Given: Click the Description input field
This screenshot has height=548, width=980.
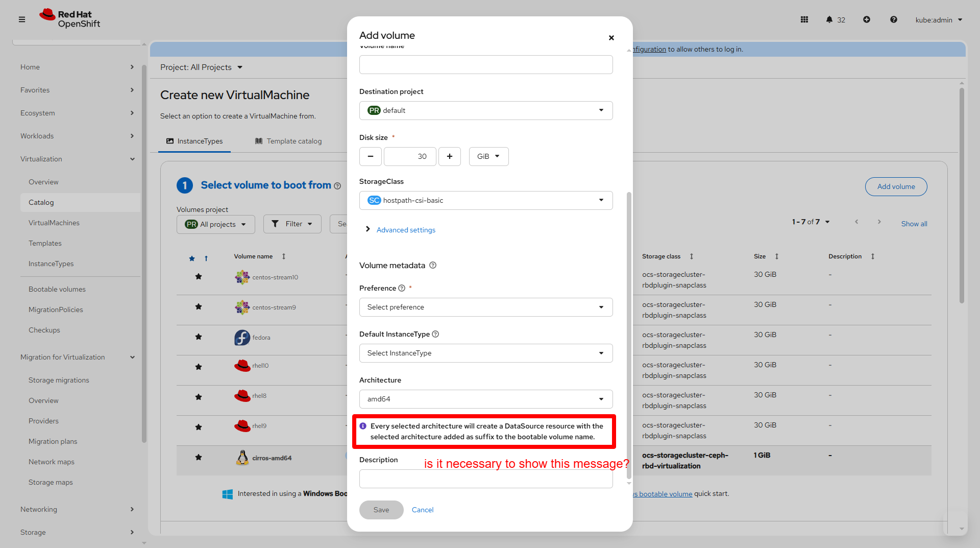Looking at the screenshot, I should click(486, 479).
